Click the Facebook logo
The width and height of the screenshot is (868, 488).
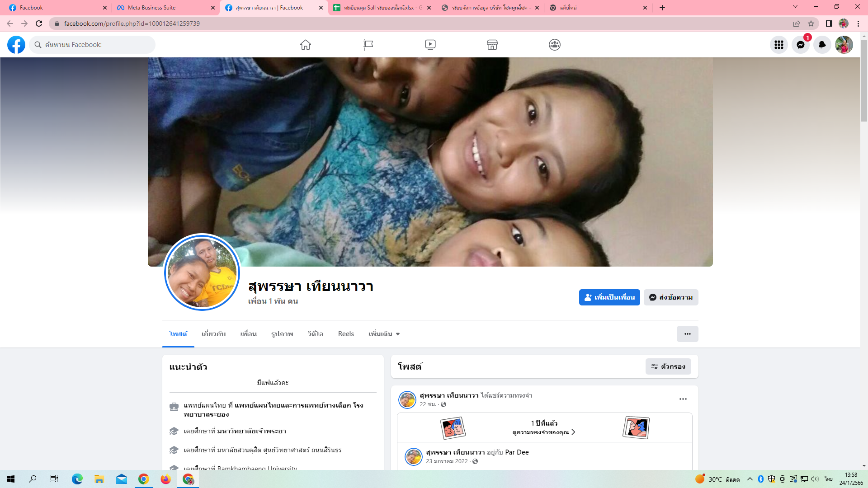point(16,45)
